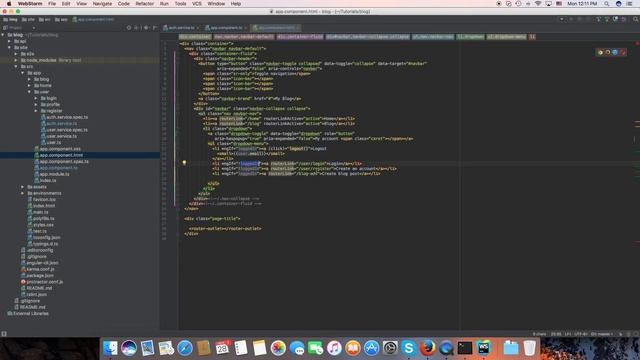
Task: Open Calendar from the Dock
Action: (222, 348)
